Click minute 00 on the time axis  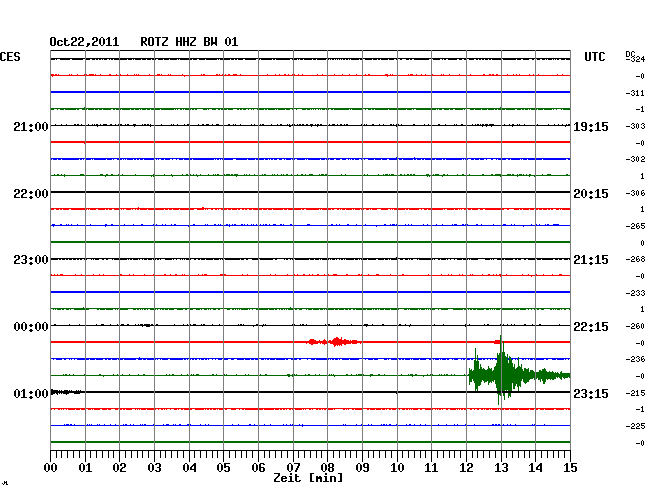point(51,467)
